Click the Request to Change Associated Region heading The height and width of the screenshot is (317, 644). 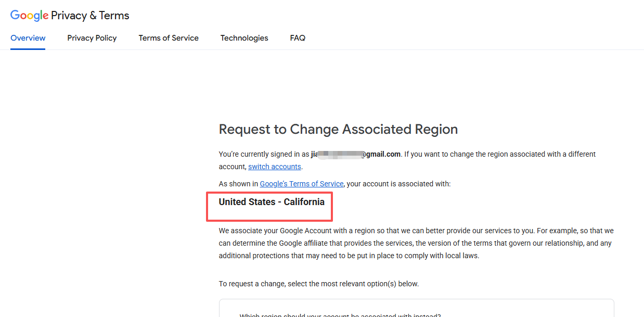coord(338,129)
